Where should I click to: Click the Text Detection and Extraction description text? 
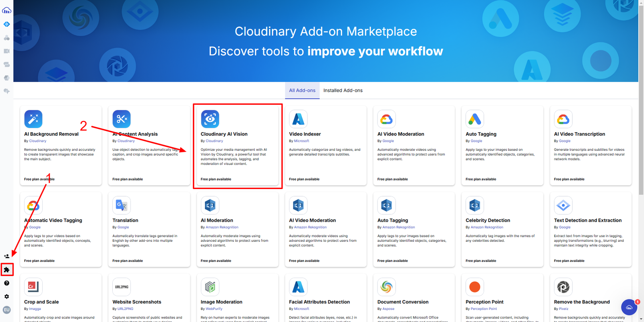pos(589,241)
